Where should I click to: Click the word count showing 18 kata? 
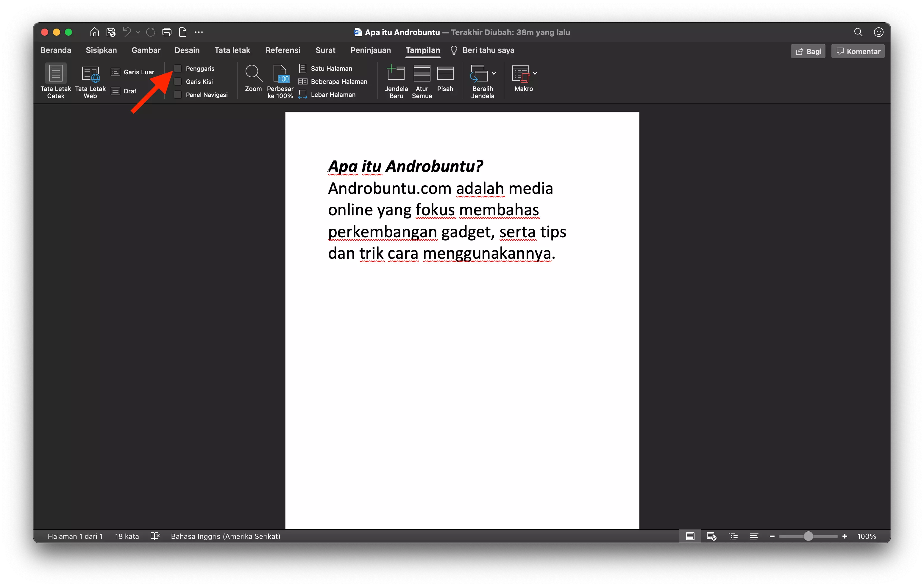pos(126,536)
